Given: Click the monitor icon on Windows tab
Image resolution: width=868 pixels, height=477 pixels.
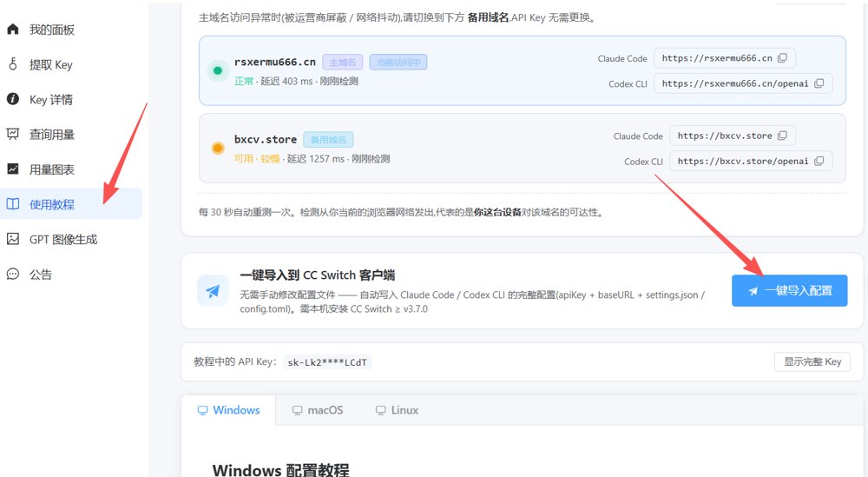Looking at the screenshot, I should click(202, 410).
